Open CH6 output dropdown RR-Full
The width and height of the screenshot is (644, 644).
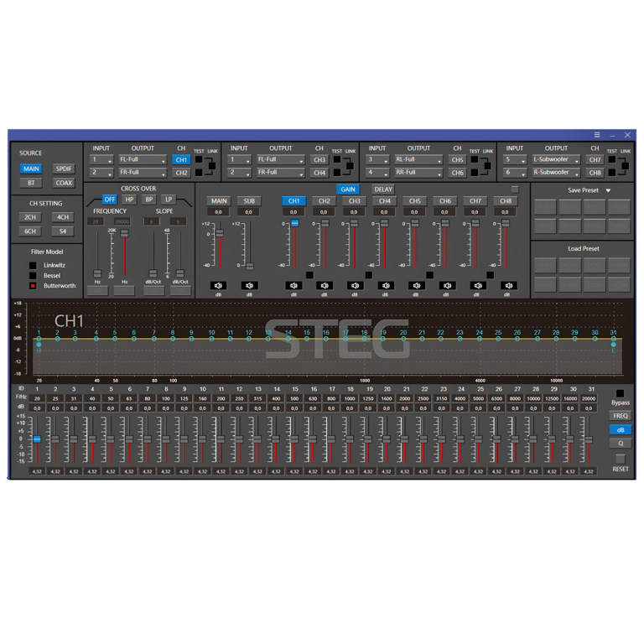point(418,173)
